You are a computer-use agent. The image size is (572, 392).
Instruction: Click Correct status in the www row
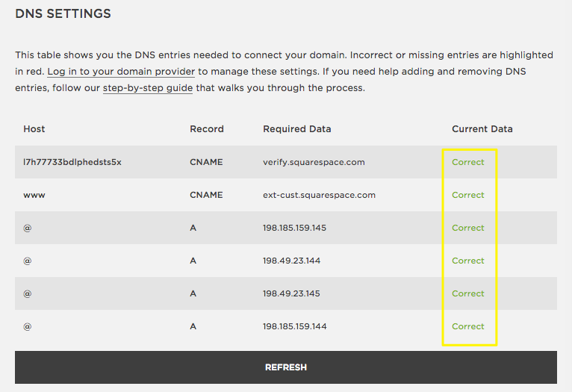click(468, 195)
